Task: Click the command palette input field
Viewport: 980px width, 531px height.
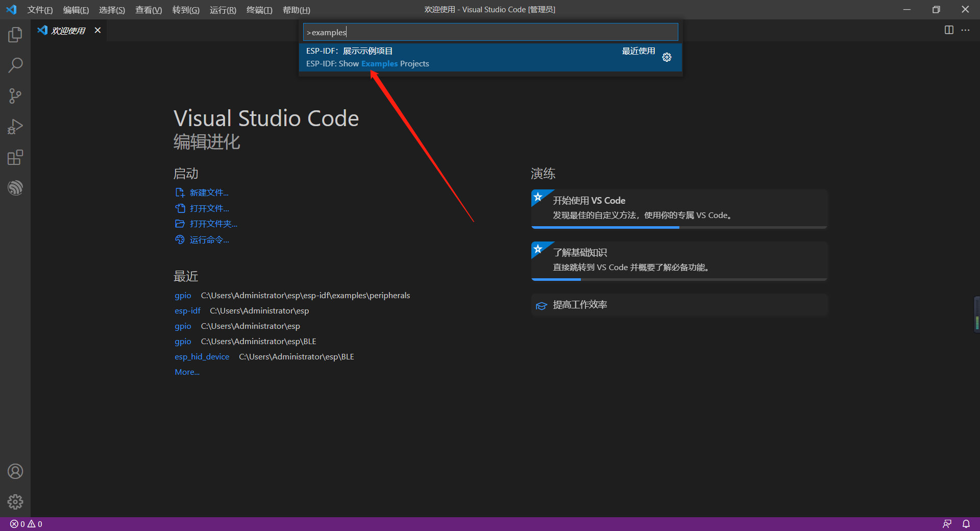Action: point(491,32)
